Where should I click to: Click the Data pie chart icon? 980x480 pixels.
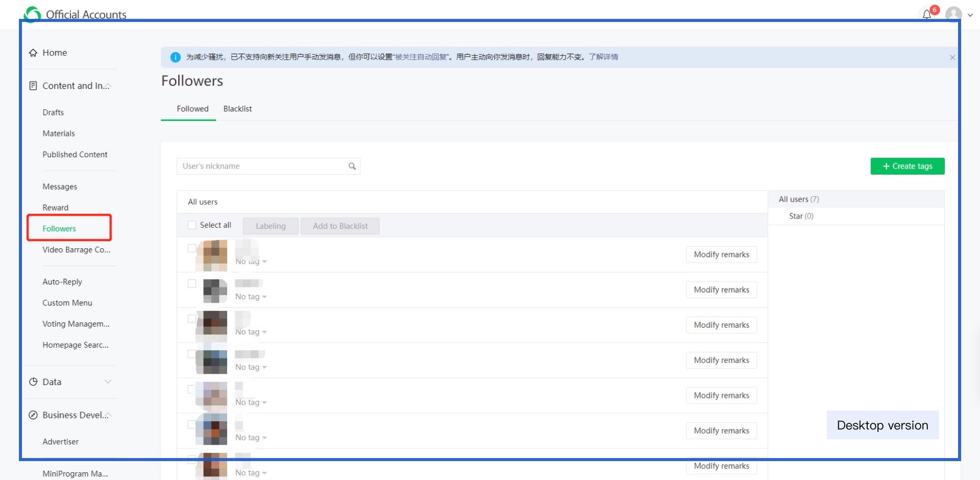[33, 382]
